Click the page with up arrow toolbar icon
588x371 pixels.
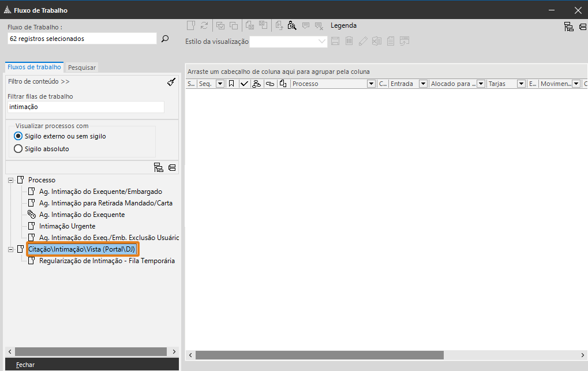tap(279, 25)
